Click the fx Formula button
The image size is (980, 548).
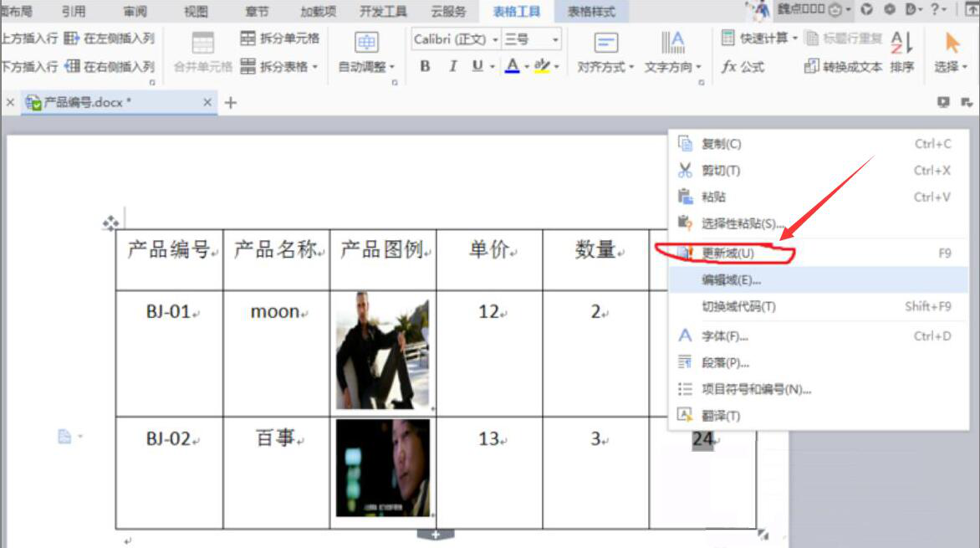[743, 66]
